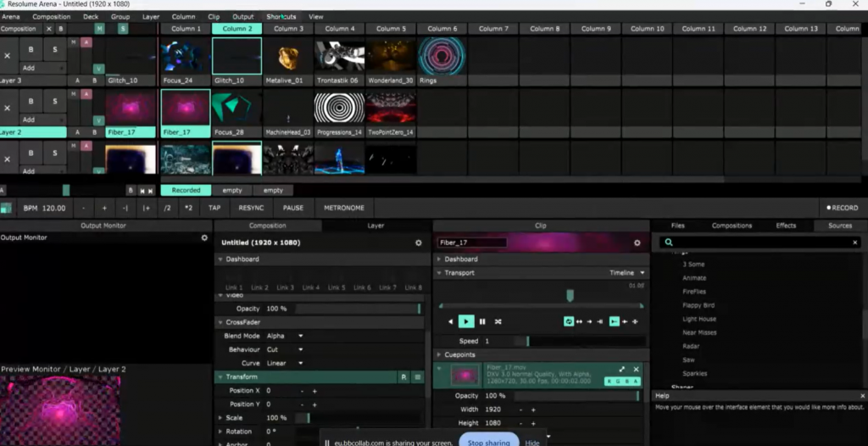Click the TAP tempo button
The image size is (868, 446).
click(214, 208)
